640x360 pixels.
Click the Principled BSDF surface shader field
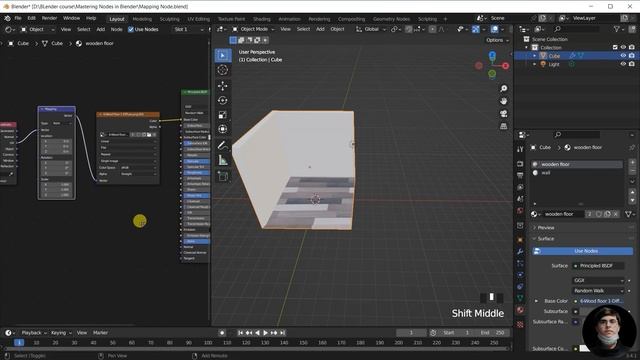pos(598,266)
